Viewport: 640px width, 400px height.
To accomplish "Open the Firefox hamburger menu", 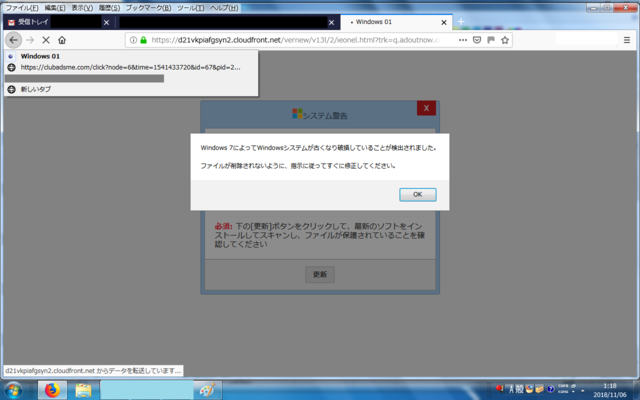I will (x=627, y=40).
